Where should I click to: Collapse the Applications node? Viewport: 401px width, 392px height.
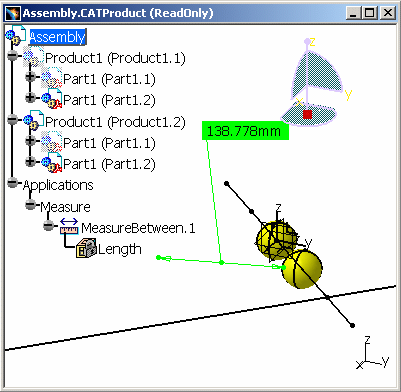pos(13,183)
